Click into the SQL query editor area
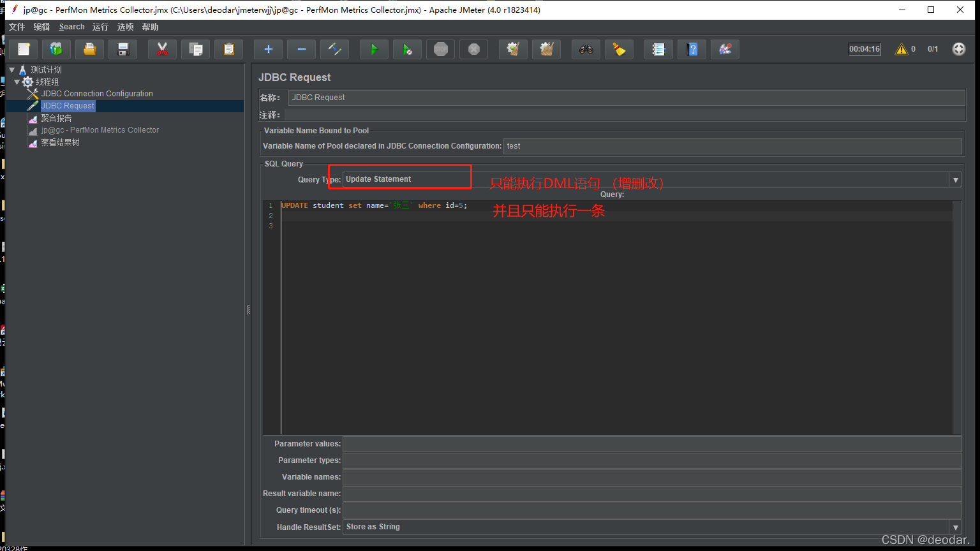980x551 pixels. (x=616, y=319)
